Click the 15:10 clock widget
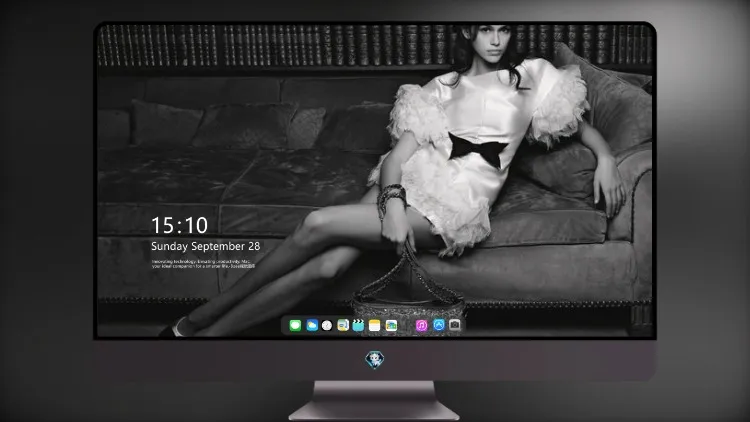This screenshot has height=422, width=750. (x=179, y=225)
